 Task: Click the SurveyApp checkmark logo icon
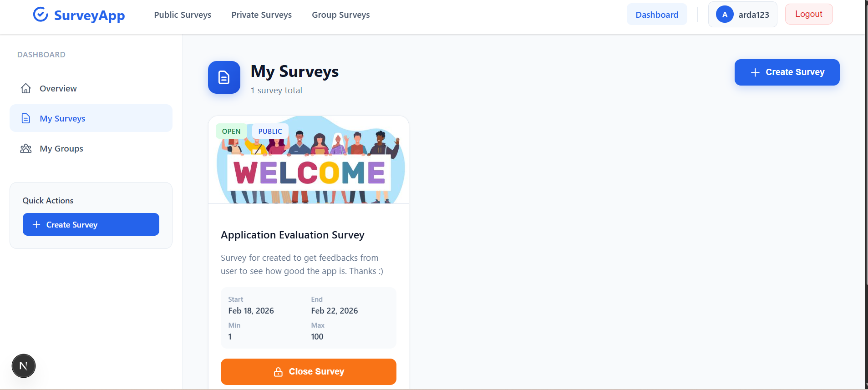pos(41,15)
